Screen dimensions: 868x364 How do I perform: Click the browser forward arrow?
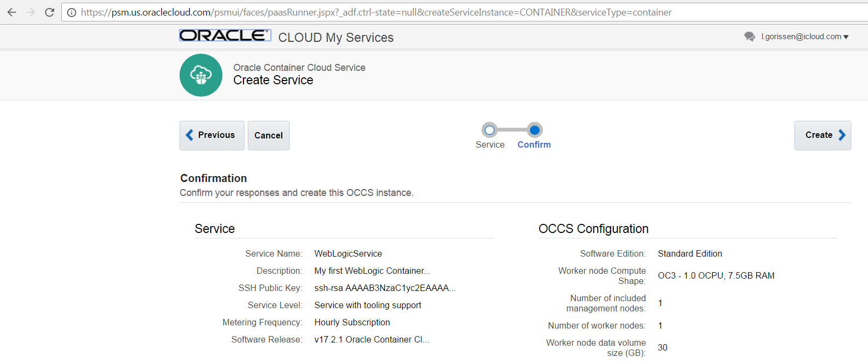pyautogui.click(x=31, y=12)
